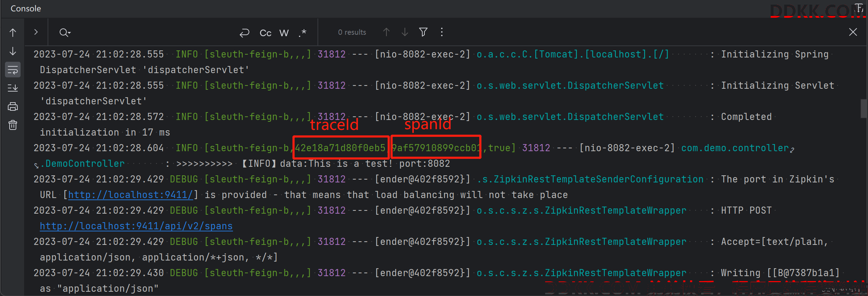Screen dimensions: 868x296
Task: Select the Console tab
Action: tap(26, 9)
